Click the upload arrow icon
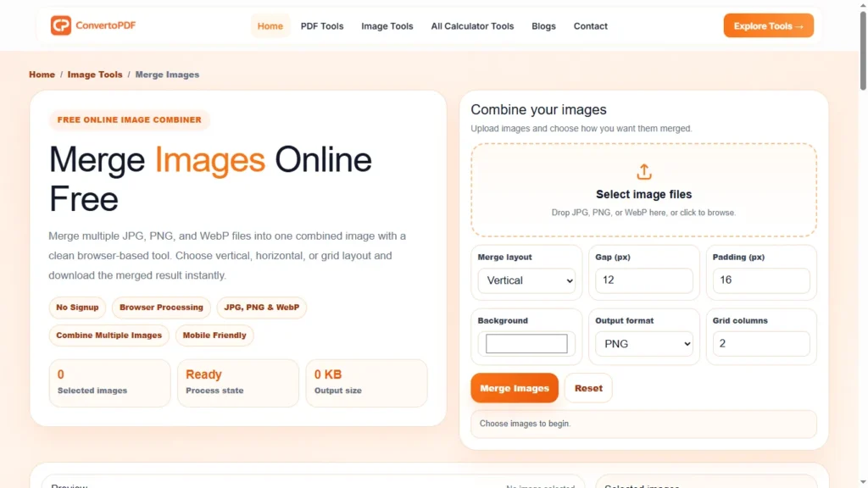868x488 pixels. [x=644, y=172]
